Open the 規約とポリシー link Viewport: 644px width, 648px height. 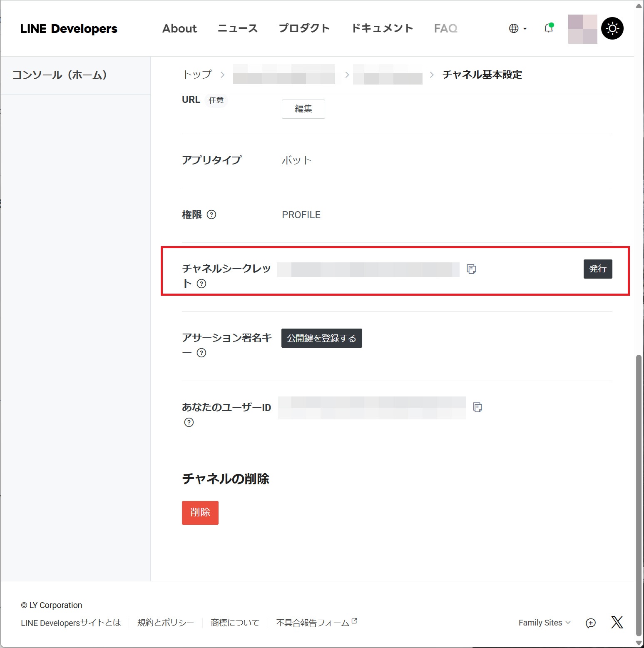coord(165,622)
